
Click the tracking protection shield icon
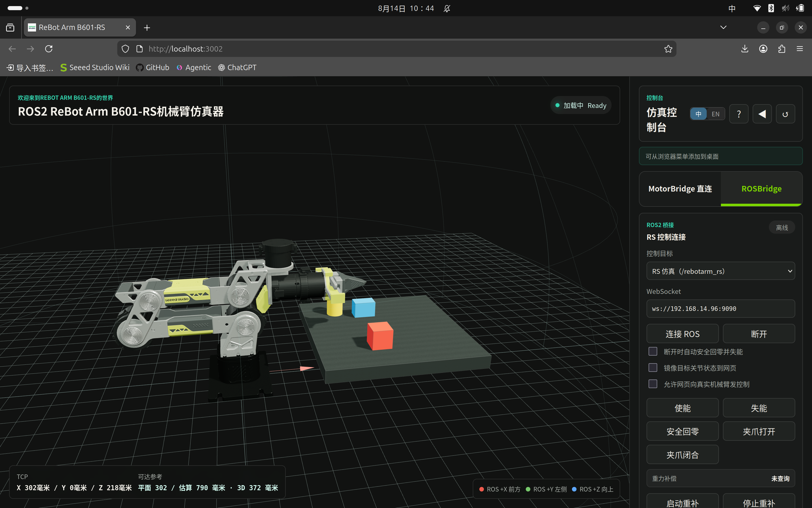click(x=125, y=49)
